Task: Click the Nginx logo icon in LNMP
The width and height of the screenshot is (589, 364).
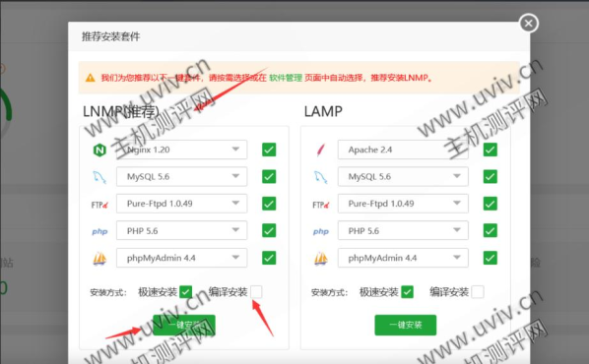Action: tap(99, 151)
